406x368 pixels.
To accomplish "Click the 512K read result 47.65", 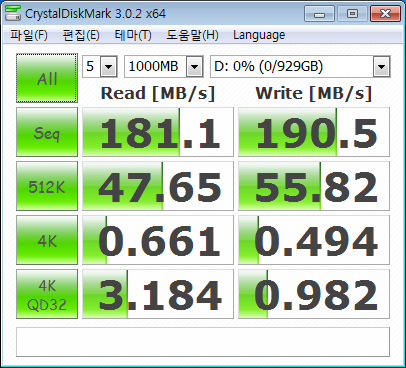I will click(x=158, y=186).
